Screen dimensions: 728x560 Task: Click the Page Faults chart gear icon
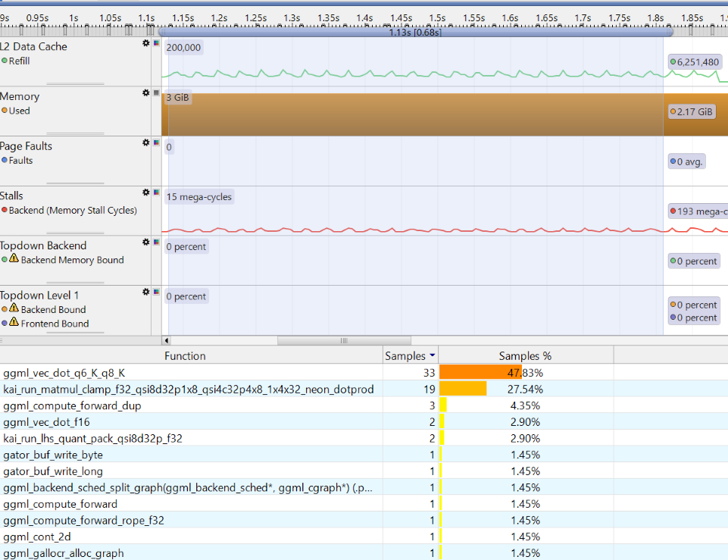coord(146,142)
